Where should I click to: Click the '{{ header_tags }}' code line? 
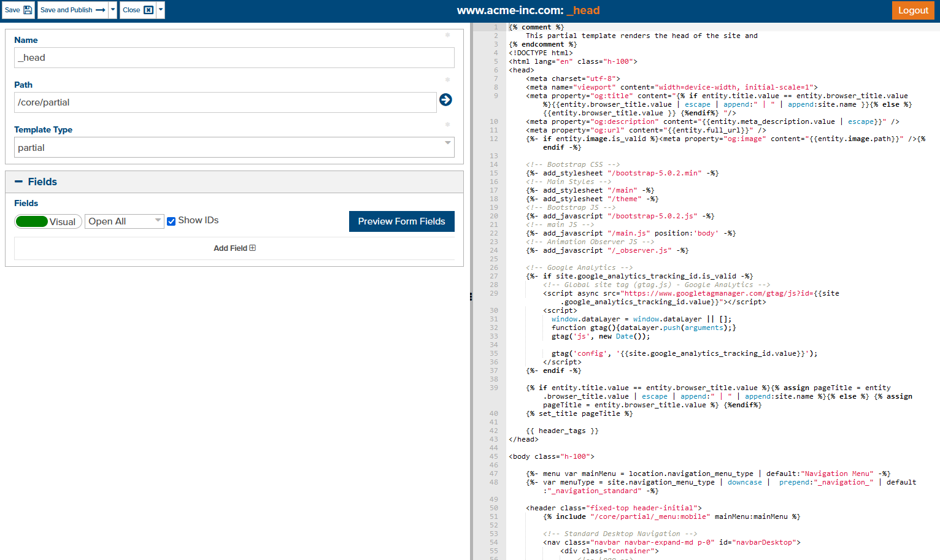pyautogui.click(x=562, y=431)
